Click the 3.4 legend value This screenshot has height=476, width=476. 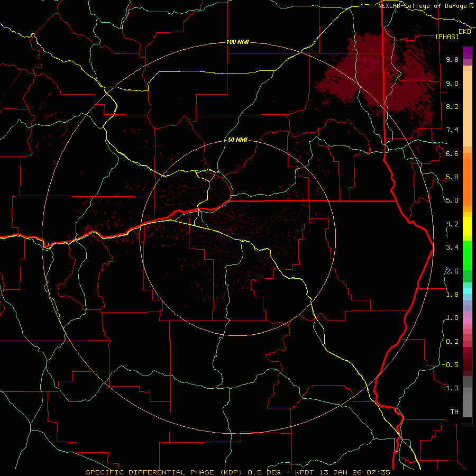[452, 248]
